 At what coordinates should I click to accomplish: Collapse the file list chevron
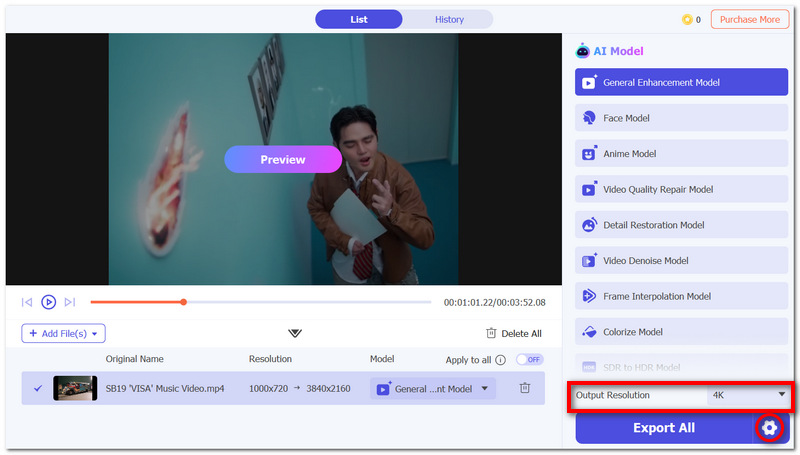[x=295, y=333]
